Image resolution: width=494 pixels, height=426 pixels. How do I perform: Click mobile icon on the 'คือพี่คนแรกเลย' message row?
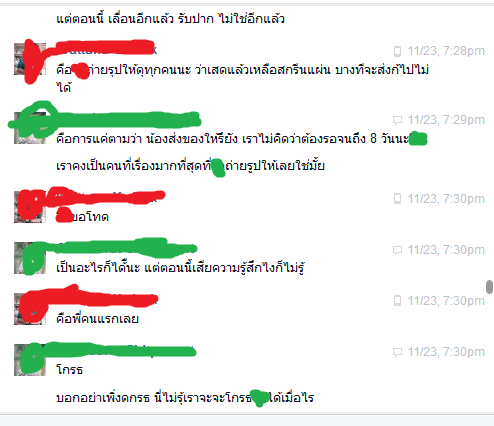click(x=397, y=301)
